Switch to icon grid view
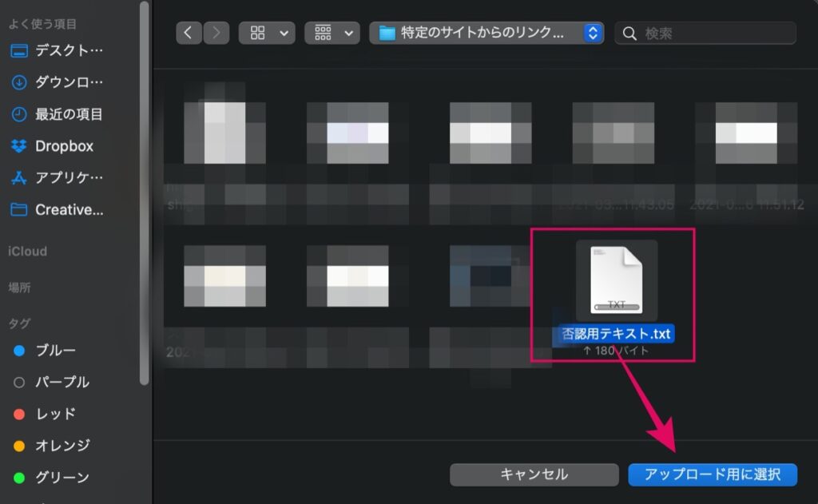This screenshot has width=818, height=504. tap(258, 33)
